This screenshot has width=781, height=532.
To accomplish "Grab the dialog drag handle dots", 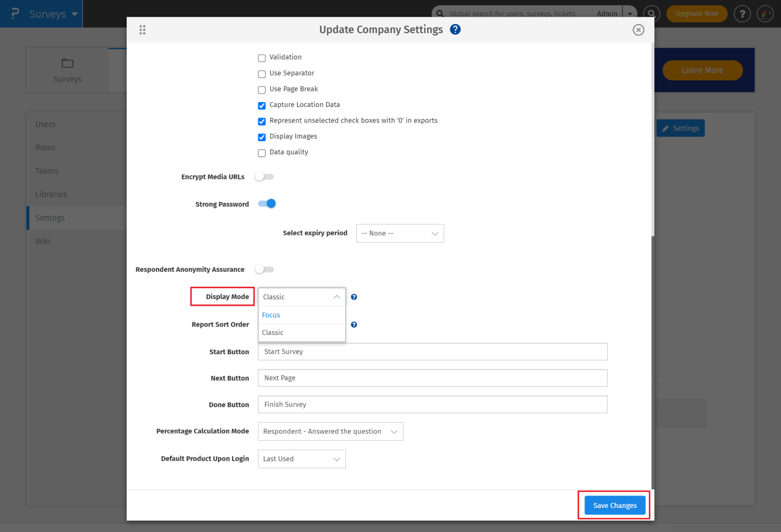I will (x=142, y=29).
